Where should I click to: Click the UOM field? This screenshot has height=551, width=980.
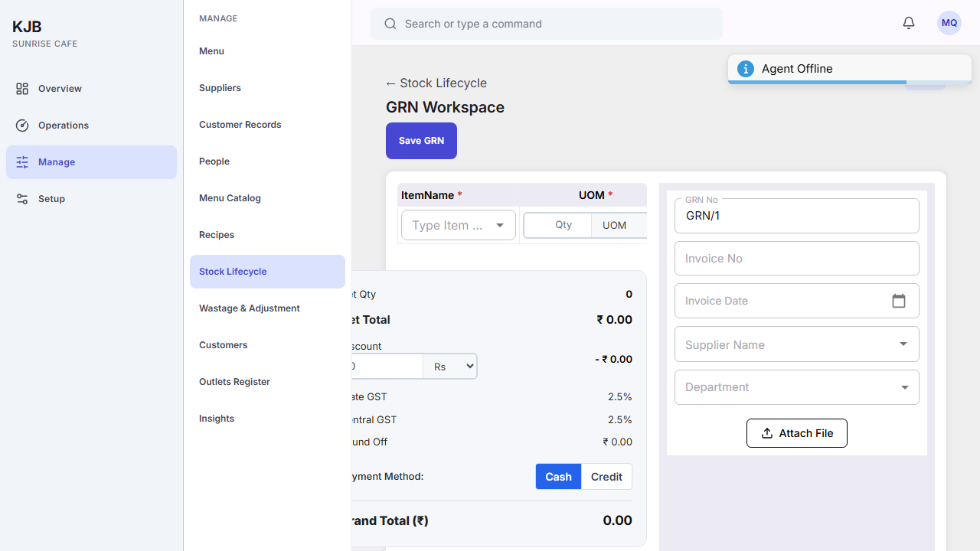(x=619, y=225)
